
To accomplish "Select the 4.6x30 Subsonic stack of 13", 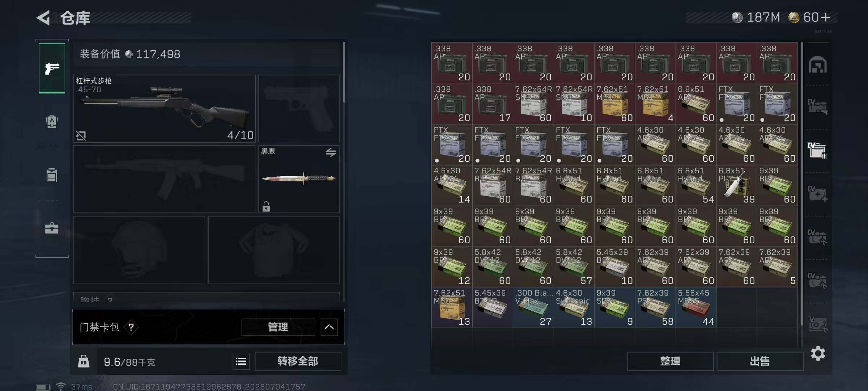I will pos(574,307).
